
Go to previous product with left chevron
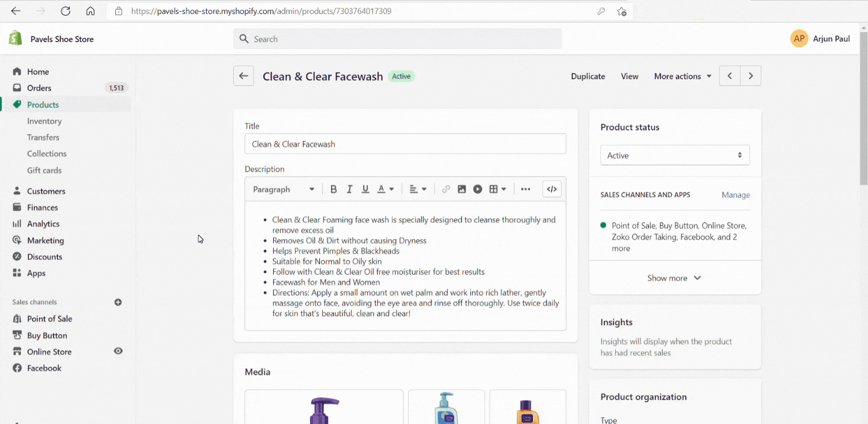pos(730,76)
